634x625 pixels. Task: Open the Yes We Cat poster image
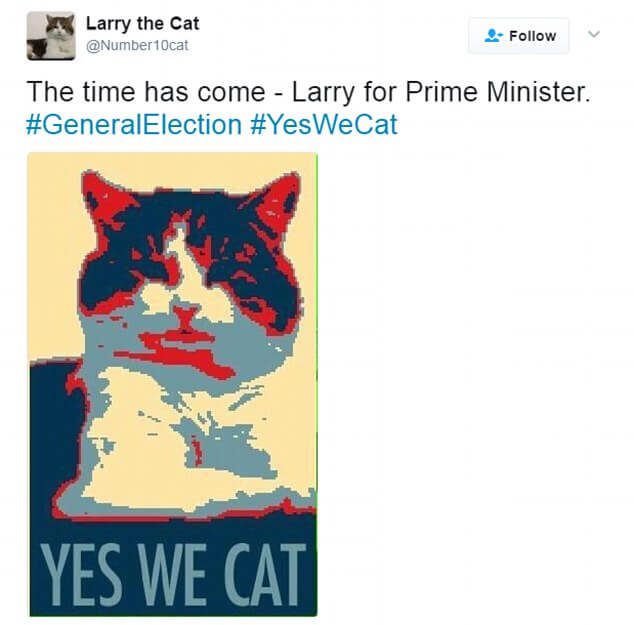click(x=173, y=384)
